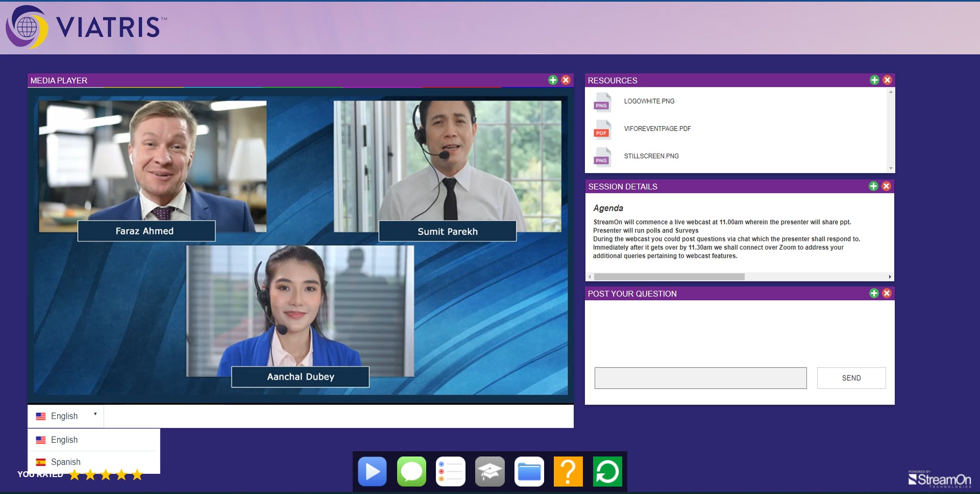Screen dimensions: 980x494
Task: Click the question text input field
Action: pos(700,378)
